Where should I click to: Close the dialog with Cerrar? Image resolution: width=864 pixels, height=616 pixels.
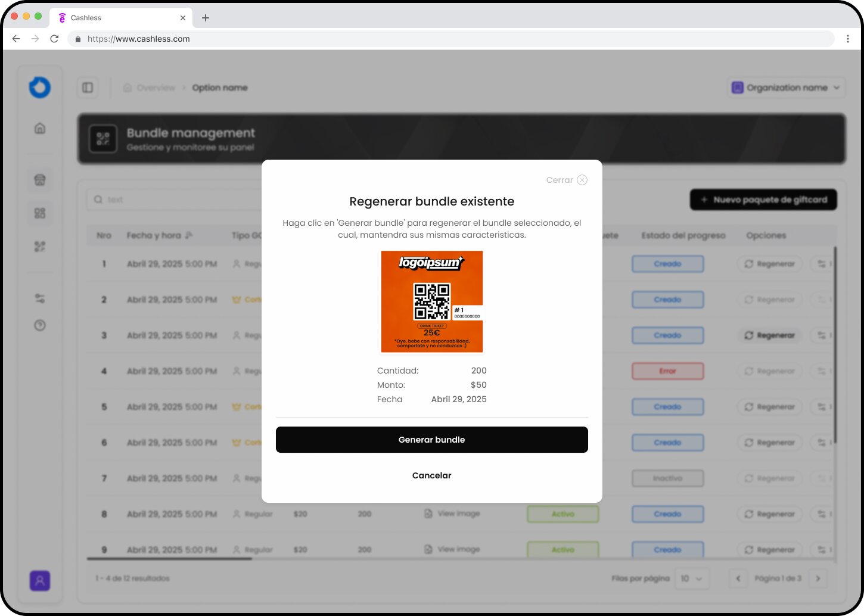[567, 180]
